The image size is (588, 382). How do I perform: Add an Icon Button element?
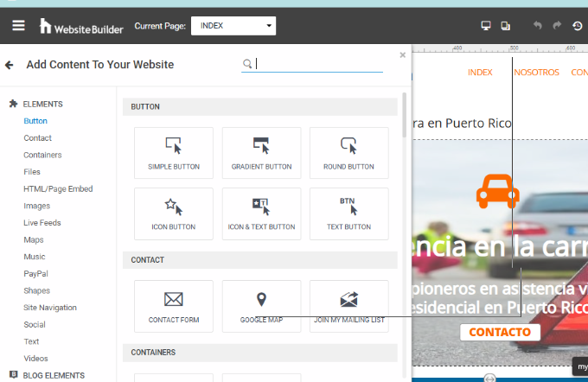coord(174,213)
